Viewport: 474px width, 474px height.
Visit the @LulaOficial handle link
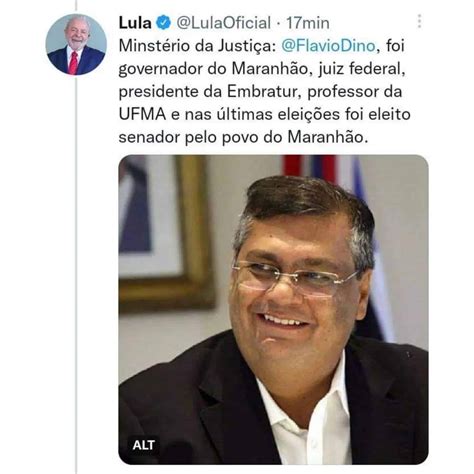click(223, 23)
